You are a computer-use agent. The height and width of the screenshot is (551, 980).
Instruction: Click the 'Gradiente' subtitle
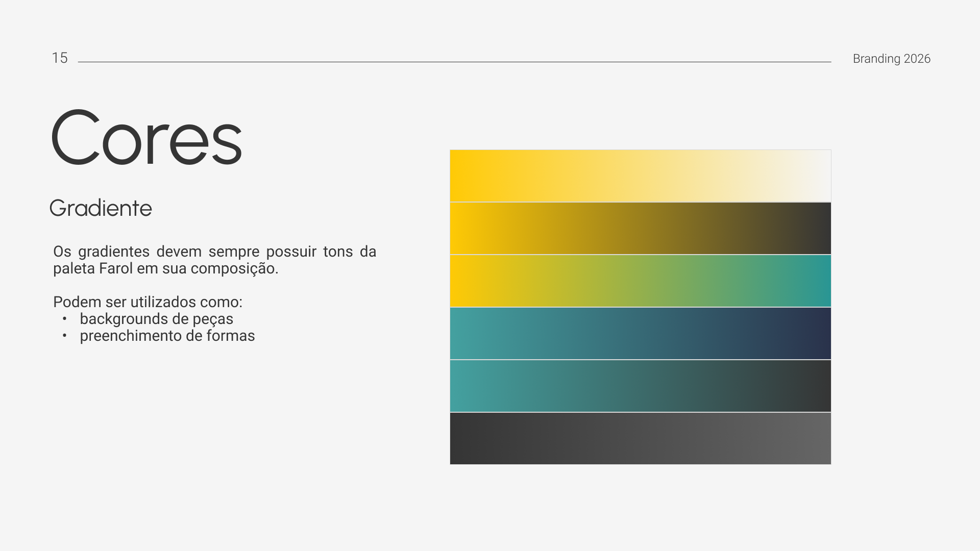coord(101,208)
